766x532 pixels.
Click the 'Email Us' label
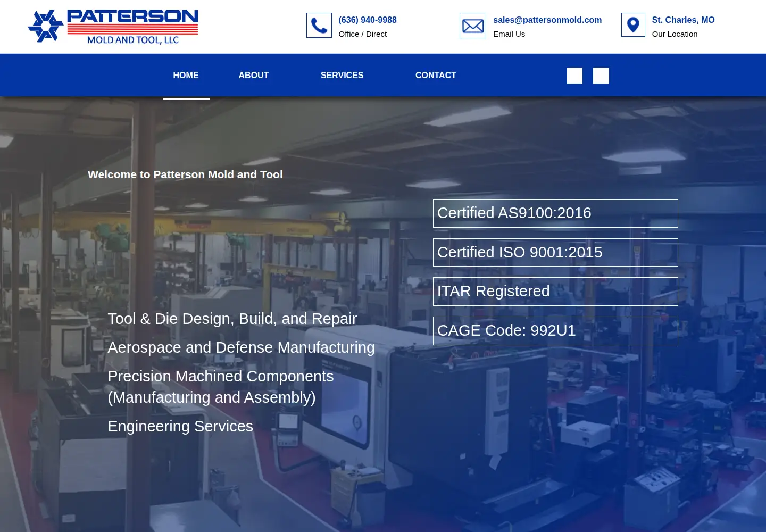509,34
